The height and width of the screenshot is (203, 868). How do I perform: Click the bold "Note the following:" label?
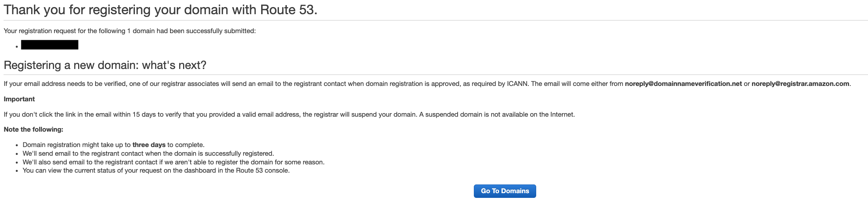34,129
